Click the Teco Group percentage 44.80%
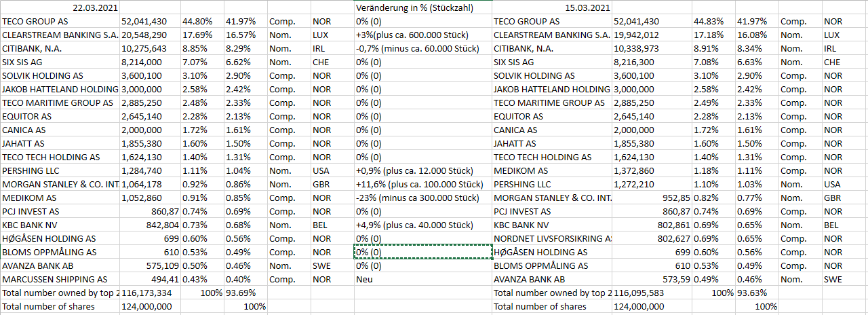 tap(202, 21)
